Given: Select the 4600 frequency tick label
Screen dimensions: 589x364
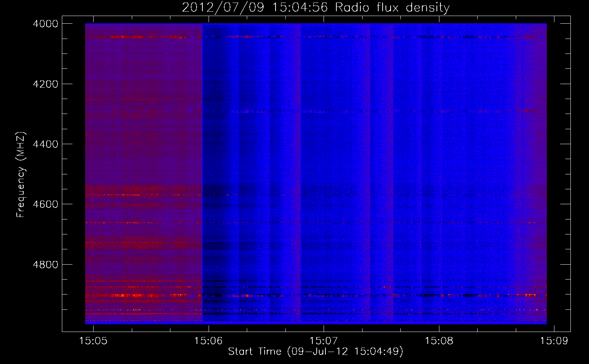Looking at the screenshot, I should [x=46, y=204].
